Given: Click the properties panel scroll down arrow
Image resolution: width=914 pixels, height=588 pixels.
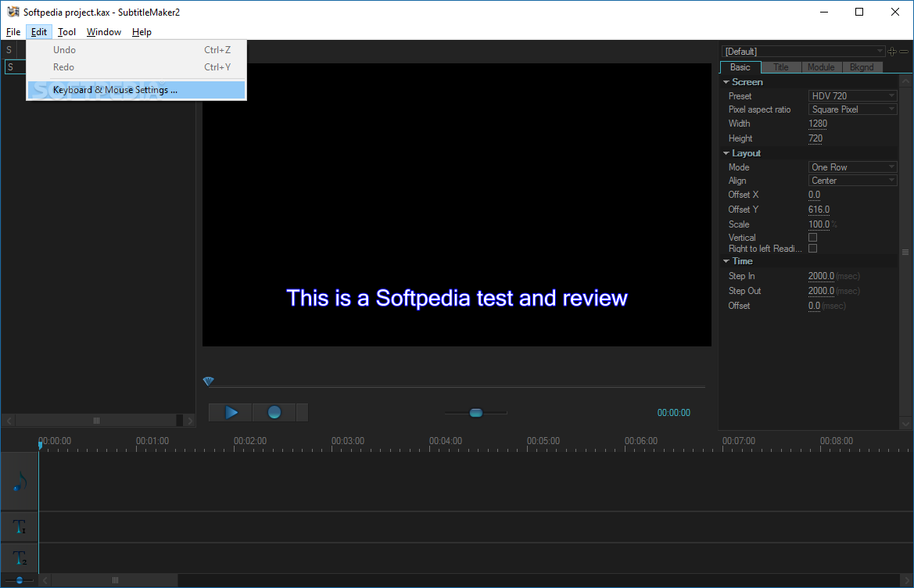Looking at the screenshot, I should (x=905, y=424).
